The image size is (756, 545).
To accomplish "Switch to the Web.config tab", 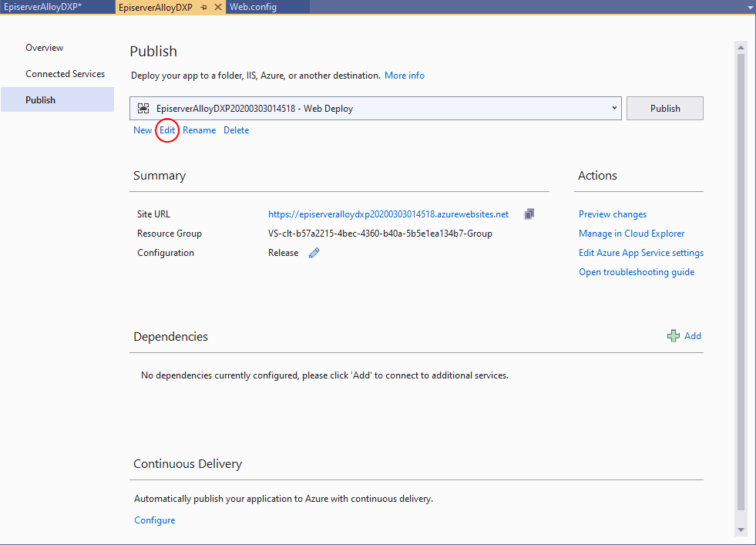I will click(x=253, y=7).
